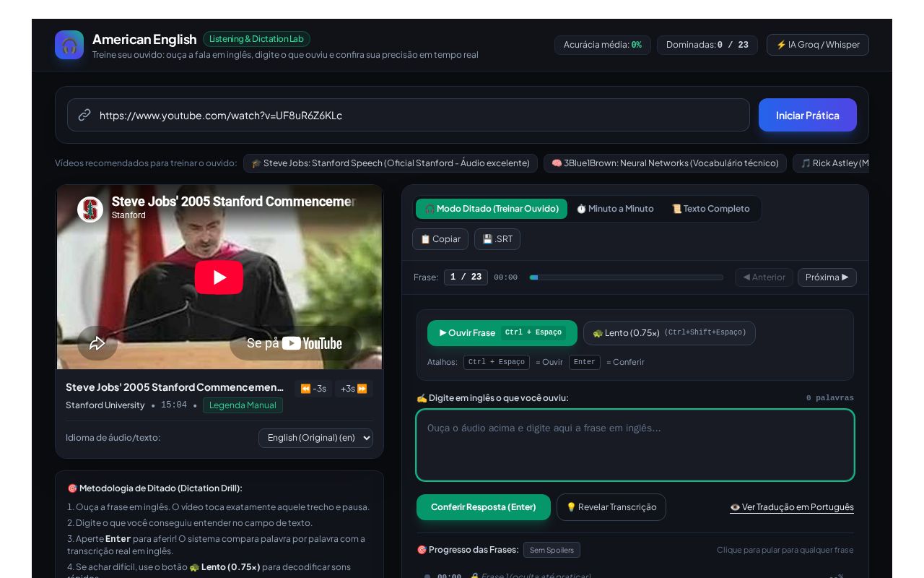Click Iniciar Prática button
This screenshot has height=578, width=924.
(808, 115)
